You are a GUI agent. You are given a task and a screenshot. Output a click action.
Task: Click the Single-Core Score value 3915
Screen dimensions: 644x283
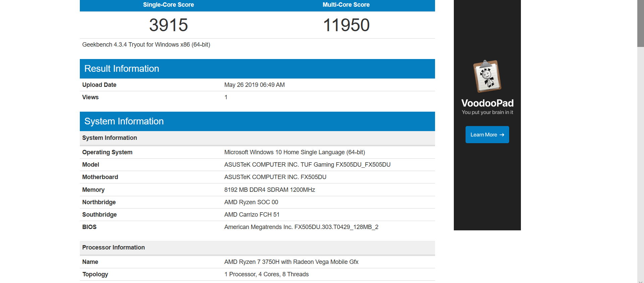tap(168, 25)
